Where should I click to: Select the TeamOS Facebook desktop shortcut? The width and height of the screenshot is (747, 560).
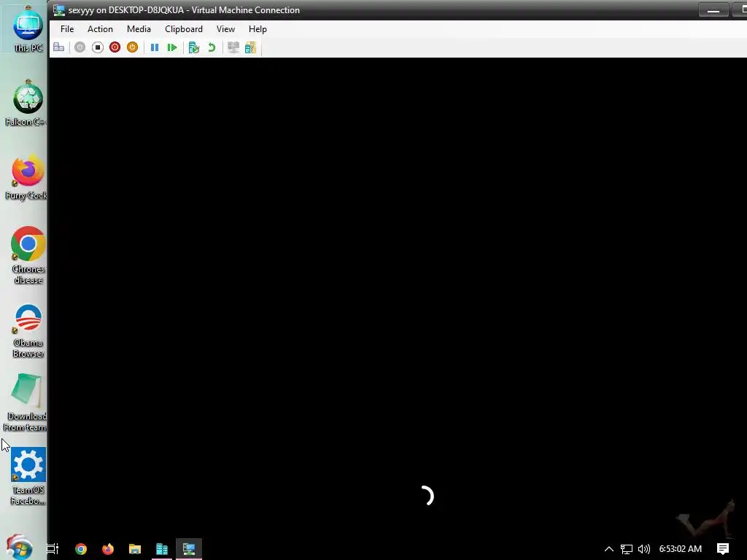28,476
